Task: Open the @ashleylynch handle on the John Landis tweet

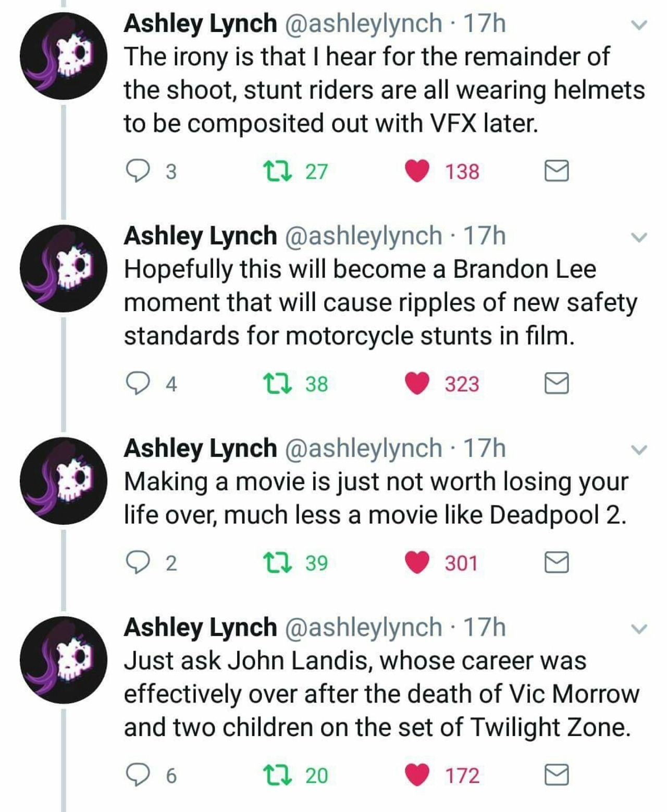Action: pyautogui.click(x=363, y=628)
